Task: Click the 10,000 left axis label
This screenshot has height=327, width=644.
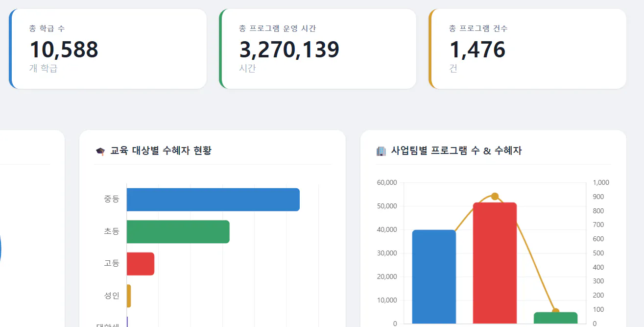Action: 387,300
